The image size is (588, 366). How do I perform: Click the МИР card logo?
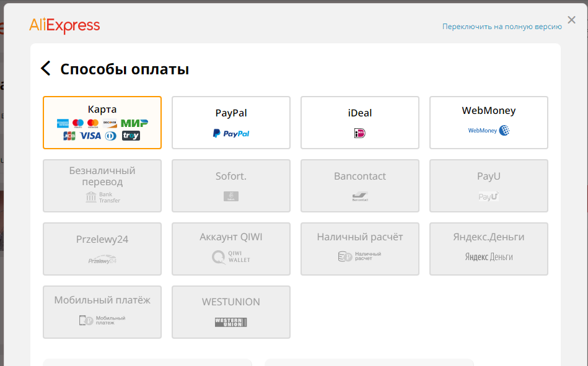pos(134,123)
